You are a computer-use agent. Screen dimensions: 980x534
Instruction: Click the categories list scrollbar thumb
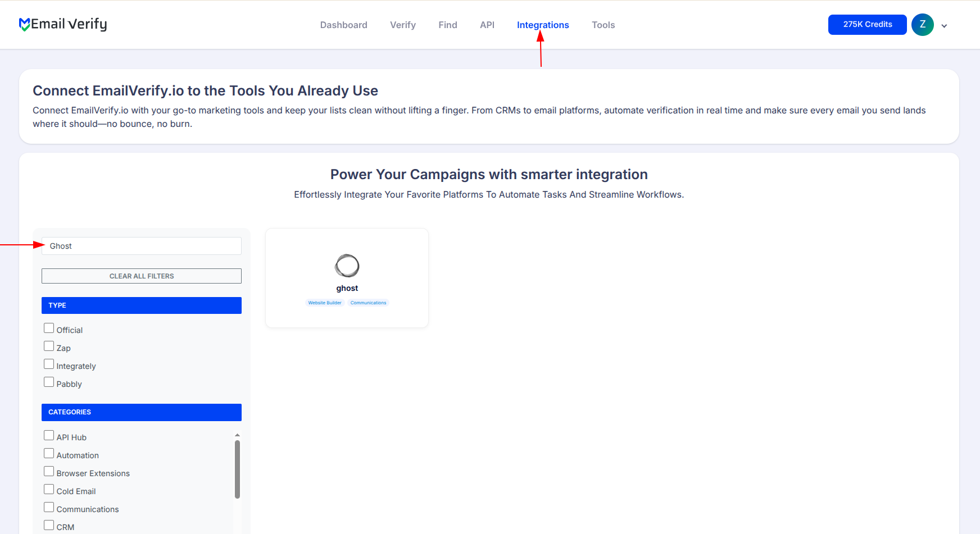(237, 469)
